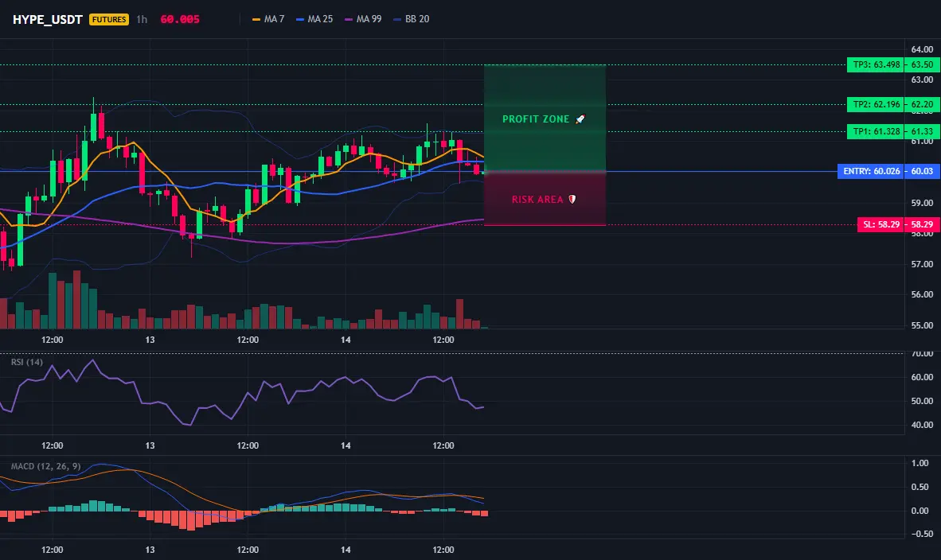Click the 63.50 price axis tag
The image size is (941, 560).
[x=923, y=64]
